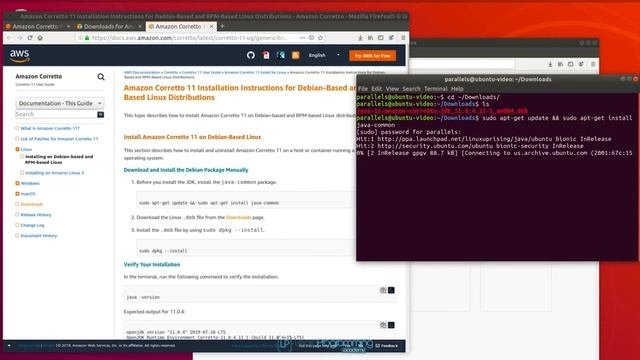Open the Downloads sidebar link
The width and height of the screenshot is (640, 360).
32,204
